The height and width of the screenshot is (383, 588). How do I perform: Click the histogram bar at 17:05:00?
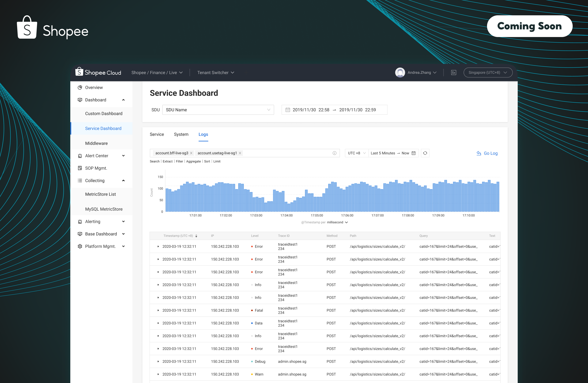(318, 204)
